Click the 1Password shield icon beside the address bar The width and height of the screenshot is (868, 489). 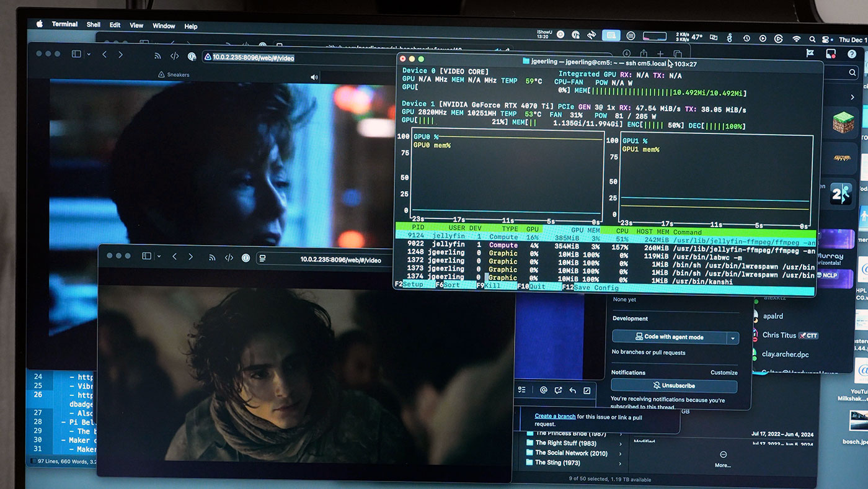[x=192, y=56]
